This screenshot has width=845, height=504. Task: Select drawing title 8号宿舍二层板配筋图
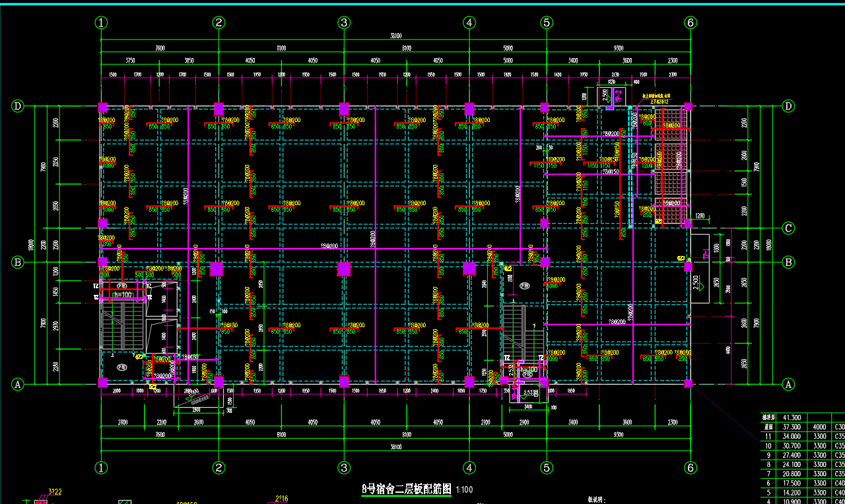(x=407, y=489)
